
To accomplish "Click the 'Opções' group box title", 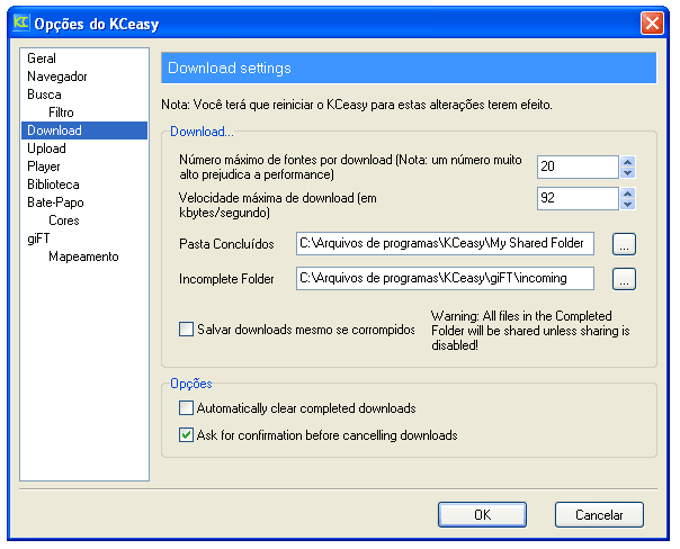I will click(x=191, y=384).
